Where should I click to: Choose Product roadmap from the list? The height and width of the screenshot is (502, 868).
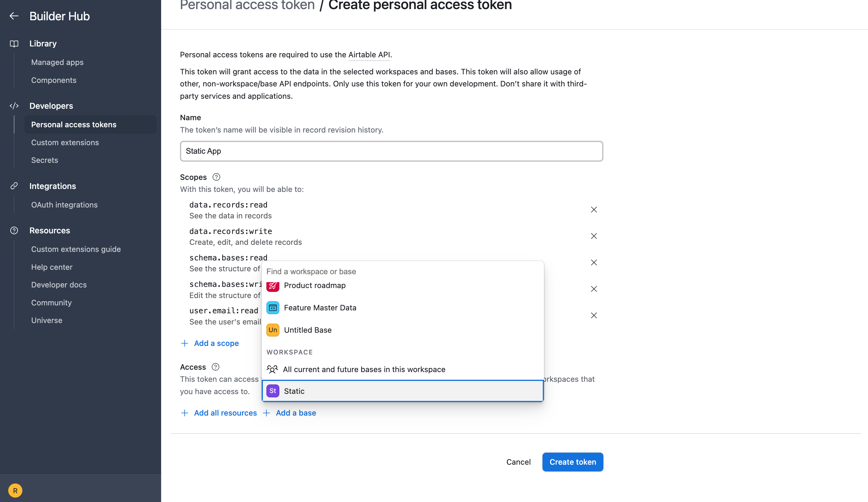coord(315,285)
